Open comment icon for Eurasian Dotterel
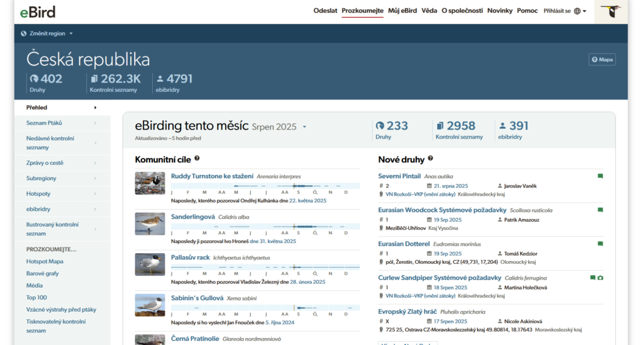This screenshot has width=644, height=345. (x=600, y=244)
